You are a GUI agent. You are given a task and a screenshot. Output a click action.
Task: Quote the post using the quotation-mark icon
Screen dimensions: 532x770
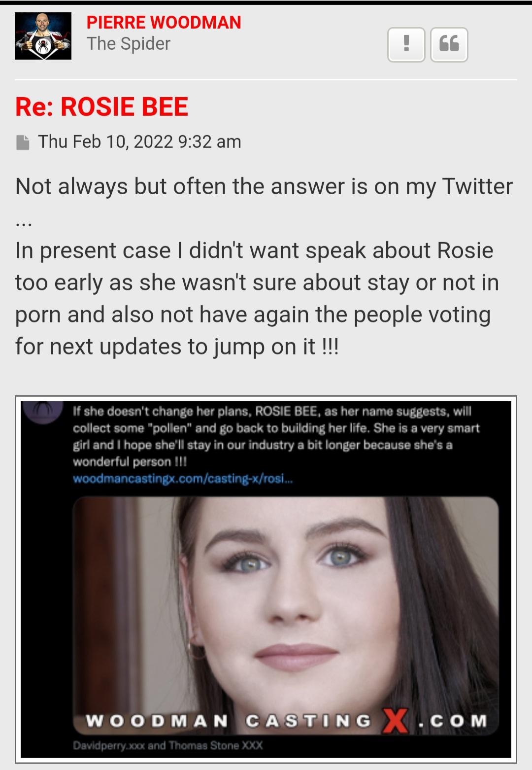(449, 44)
